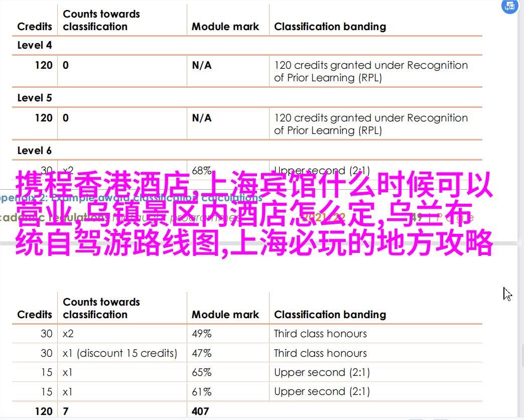
Task: Click the 68% module mark under Level 6
Action: (x=202, y=171)
